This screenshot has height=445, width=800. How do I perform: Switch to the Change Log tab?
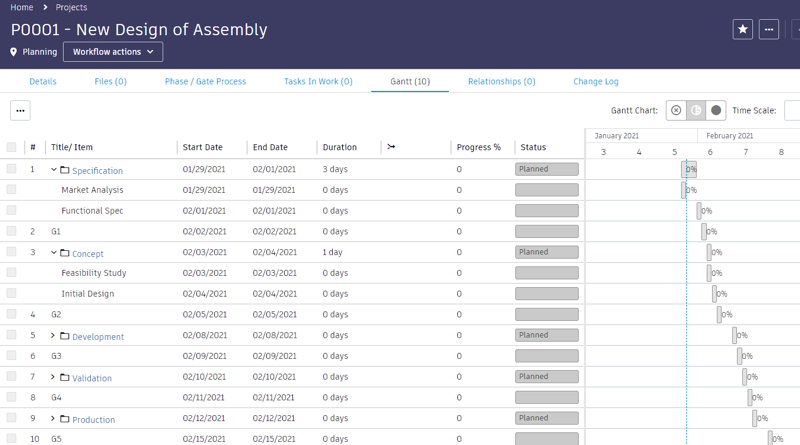pos(596,81)
